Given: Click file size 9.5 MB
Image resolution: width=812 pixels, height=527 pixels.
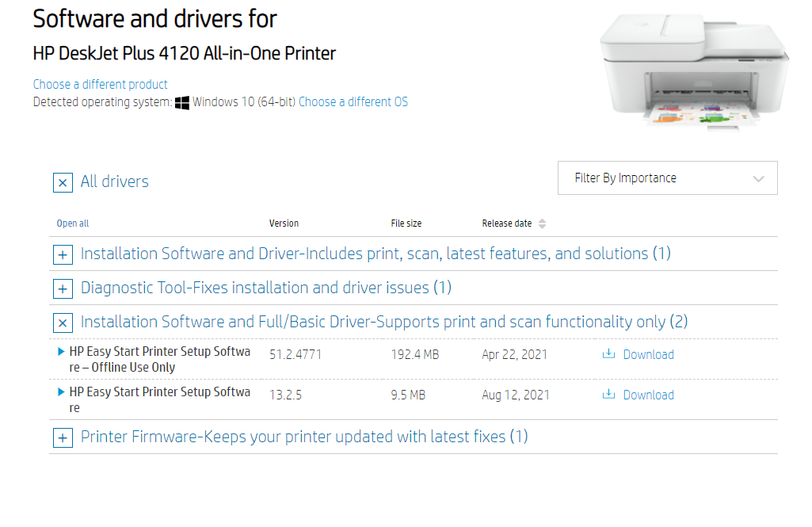Looking at the screenshot, I should pos(408,395).
